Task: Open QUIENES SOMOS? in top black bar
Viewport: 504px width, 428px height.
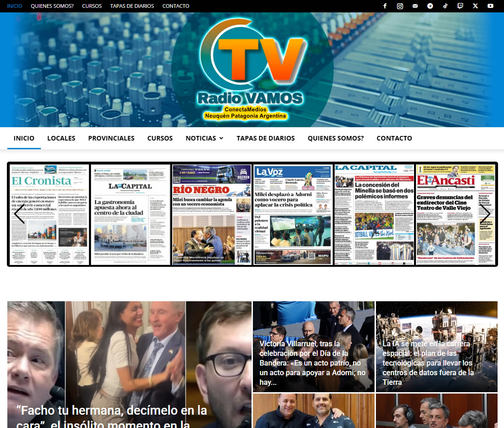Action: (x=52, y=6)
